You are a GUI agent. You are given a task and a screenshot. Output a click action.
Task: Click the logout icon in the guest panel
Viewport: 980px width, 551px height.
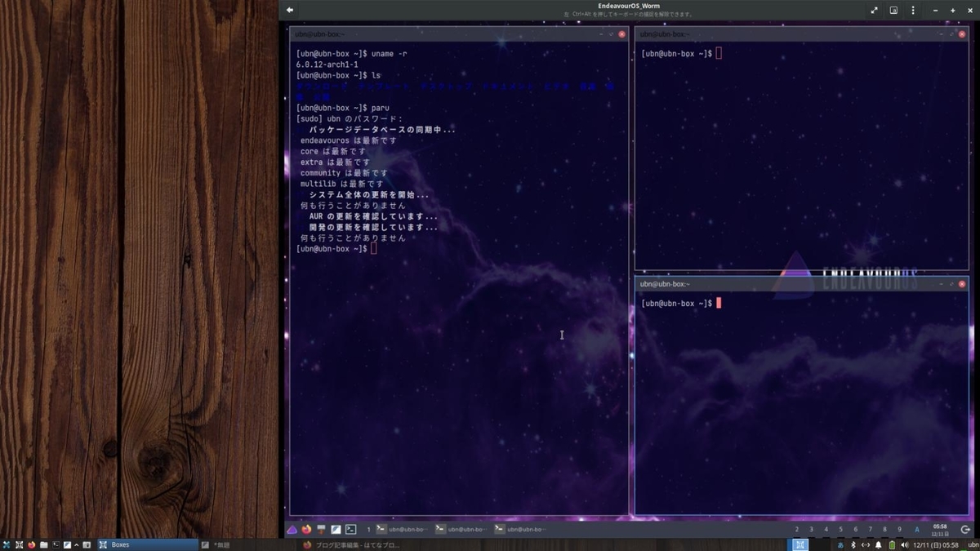pos(965,530)
